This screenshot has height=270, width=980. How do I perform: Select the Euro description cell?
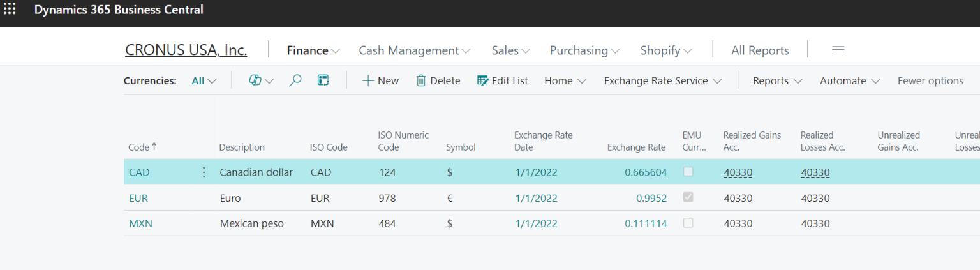tap(230, 198)
